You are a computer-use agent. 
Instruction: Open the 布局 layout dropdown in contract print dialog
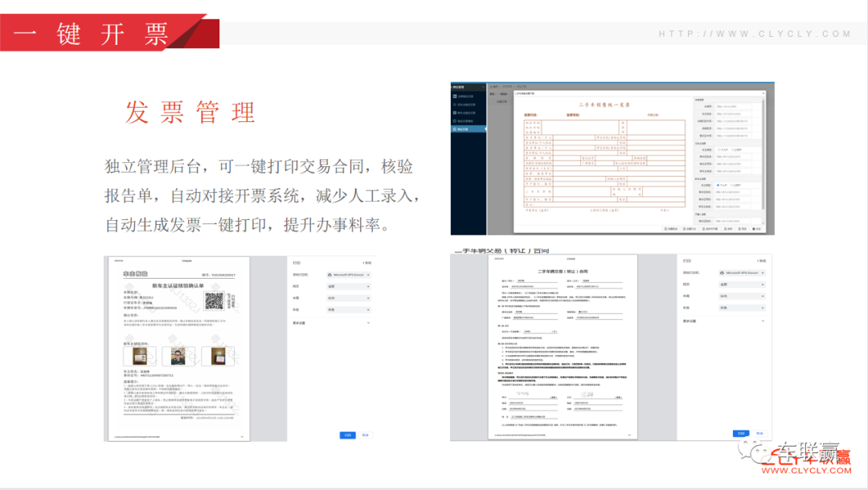point(742,296)
